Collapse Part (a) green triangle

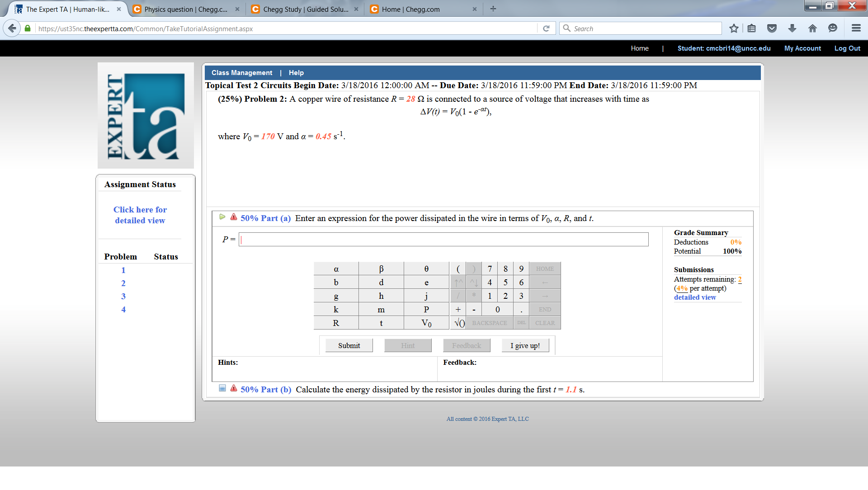click(x=222, y=217)
